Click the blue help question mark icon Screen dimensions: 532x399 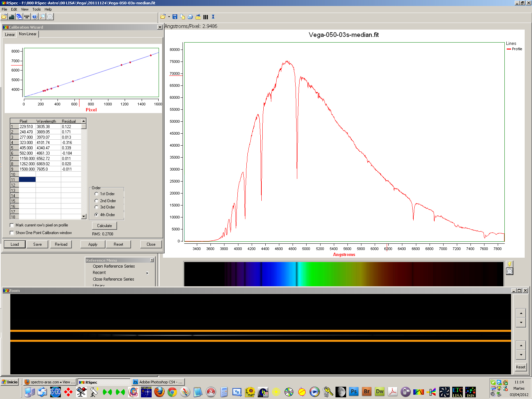coord(35,17)
